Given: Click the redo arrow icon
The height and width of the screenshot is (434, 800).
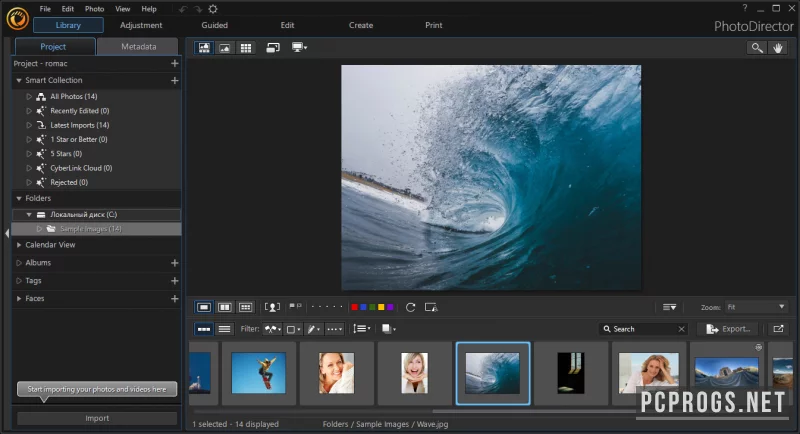Looking at the screenshot, I should coord(197,9).
